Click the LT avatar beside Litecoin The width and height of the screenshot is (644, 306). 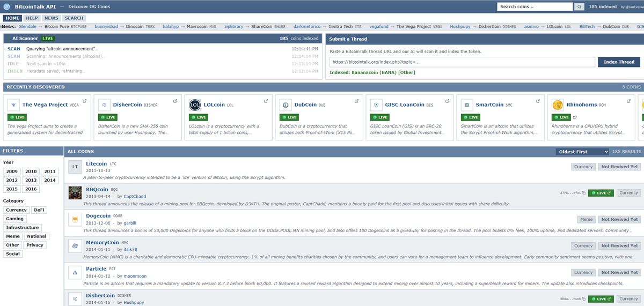pyautogui.click(x=75, y=167)
